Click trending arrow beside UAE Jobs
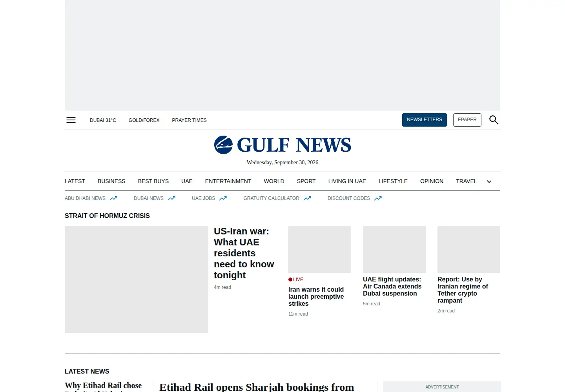This screenshot has height=392, width=565. tap(223, 198)
